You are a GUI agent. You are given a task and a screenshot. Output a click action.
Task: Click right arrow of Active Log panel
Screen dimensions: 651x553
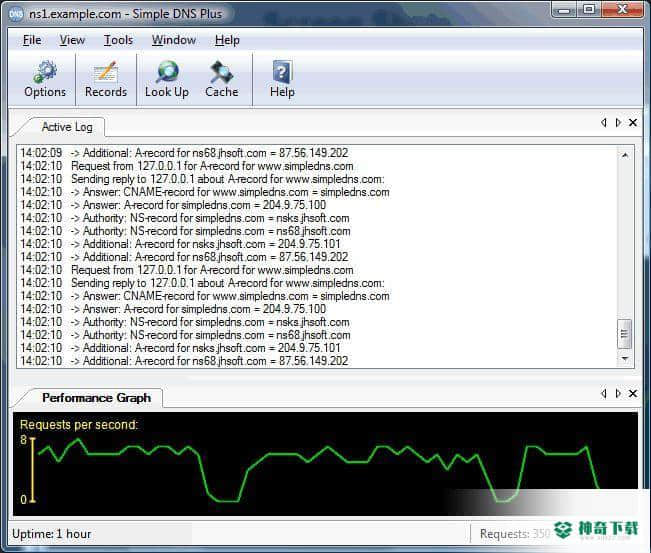coord(618,122)
